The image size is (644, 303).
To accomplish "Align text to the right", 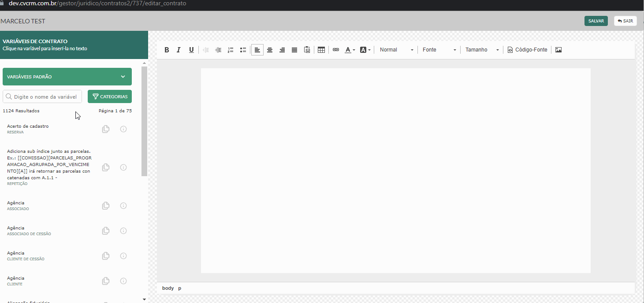I will 282,50.
